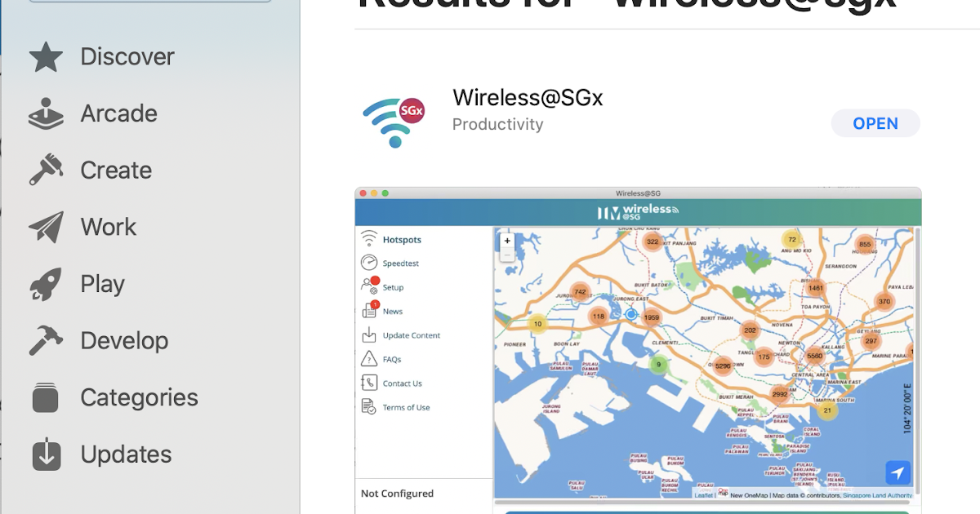Image resolution: width=980 pixels, height=514 pixels.
Task: Click the Develop hammer icon
Action: (x=46, y=340)
